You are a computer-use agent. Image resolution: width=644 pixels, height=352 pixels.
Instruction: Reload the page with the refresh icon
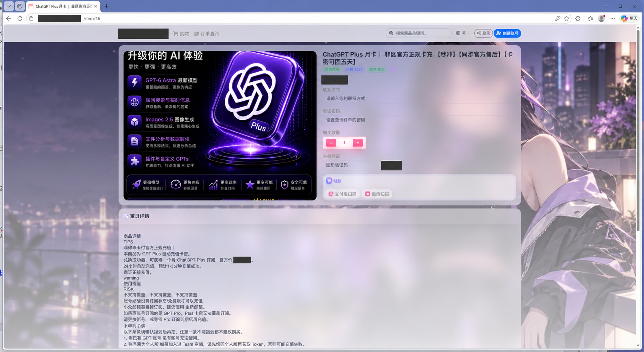[20, 18]
